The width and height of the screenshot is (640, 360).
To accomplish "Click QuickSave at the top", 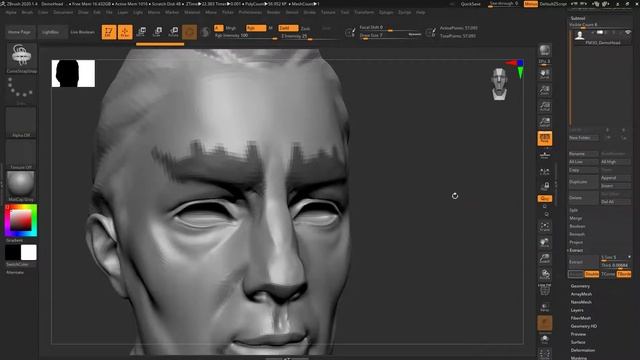I will pyautogui.click(x=470, y=4).
